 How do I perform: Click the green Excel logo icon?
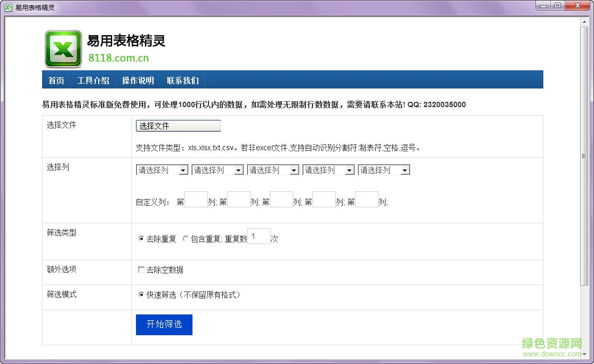point(62,47)
